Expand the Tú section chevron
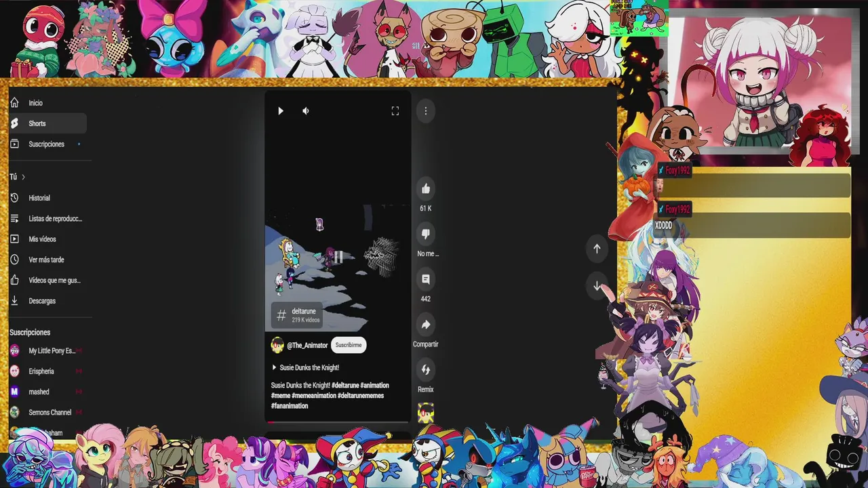Screen dimensions: 868x488 23,177
